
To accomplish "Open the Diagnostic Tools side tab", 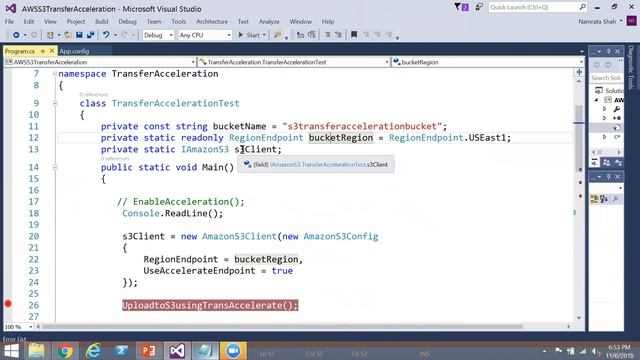I will click(x=631, y=67).
